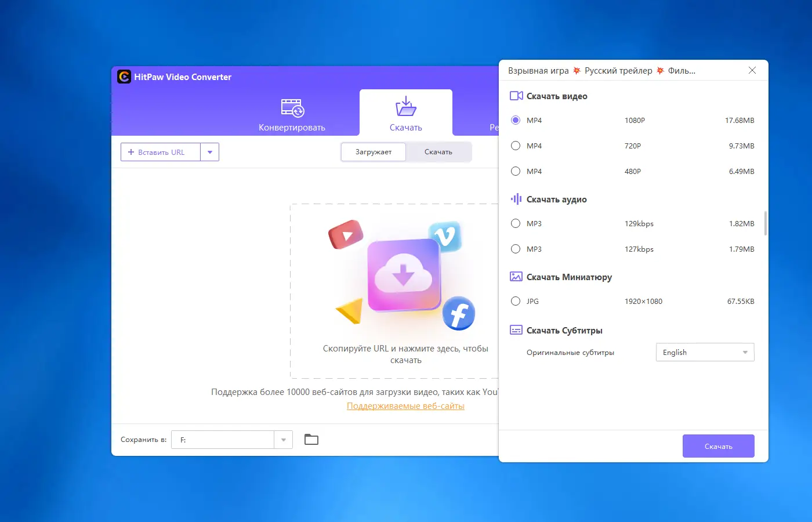Click the 1080P resolution label
The width and height of the screenshot is (812, 522).
click(635, 120)
